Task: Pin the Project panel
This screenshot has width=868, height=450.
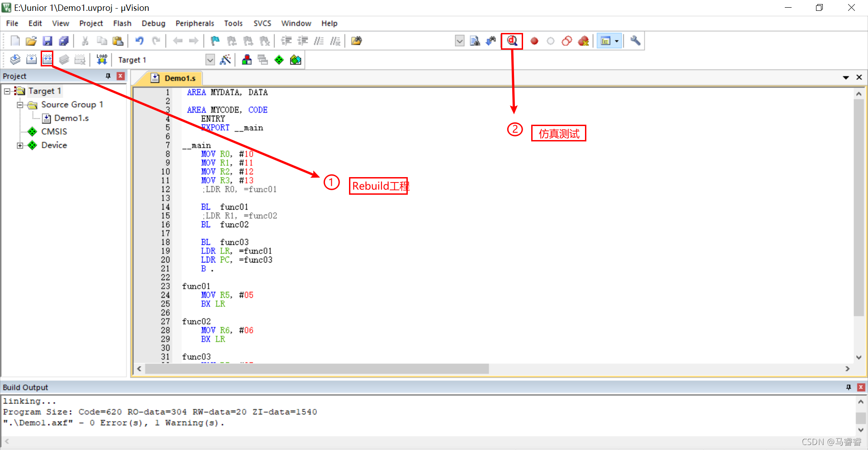Action: [108, 76]
